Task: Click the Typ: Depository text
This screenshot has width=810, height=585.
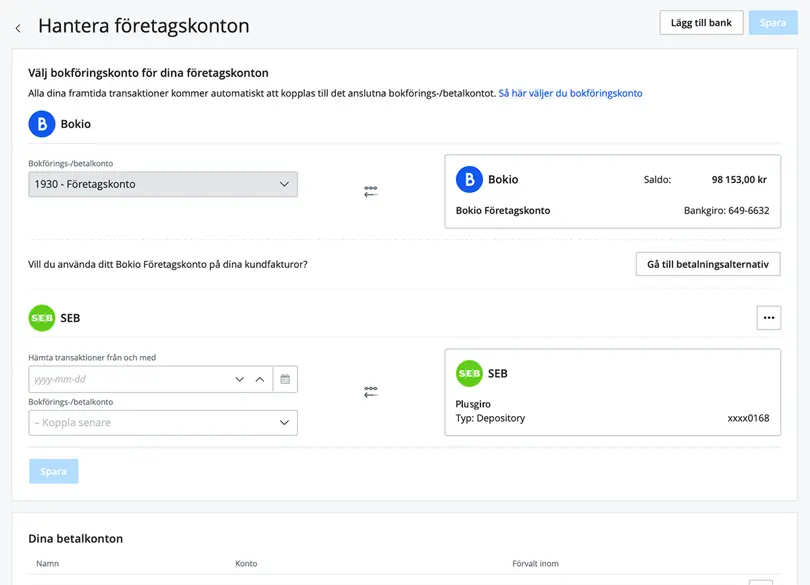Action: pyautogui.click(x=490, y=418)
